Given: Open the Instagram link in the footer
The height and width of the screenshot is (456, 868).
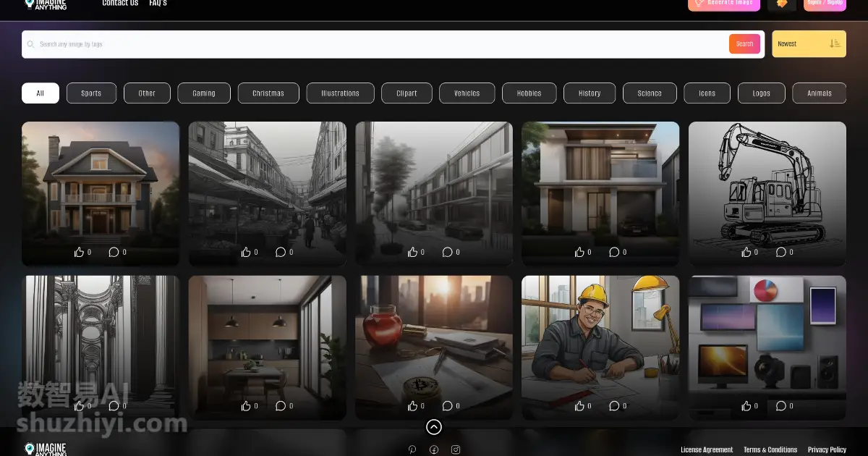Looking at the screenshot, I should click(x=456, y=449).
